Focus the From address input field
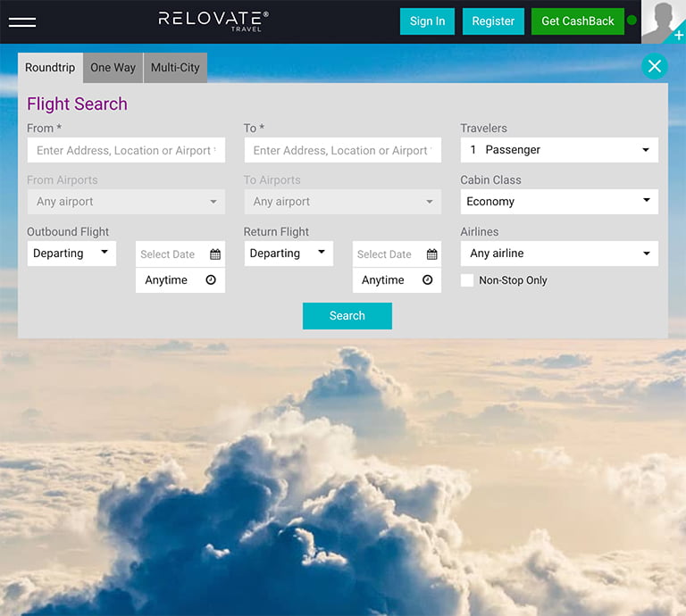 click(126, 150)
